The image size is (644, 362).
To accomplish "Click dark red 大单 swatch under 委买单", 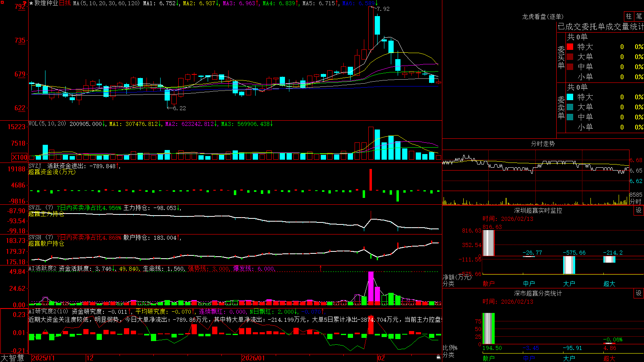I will tap(570, 57).
